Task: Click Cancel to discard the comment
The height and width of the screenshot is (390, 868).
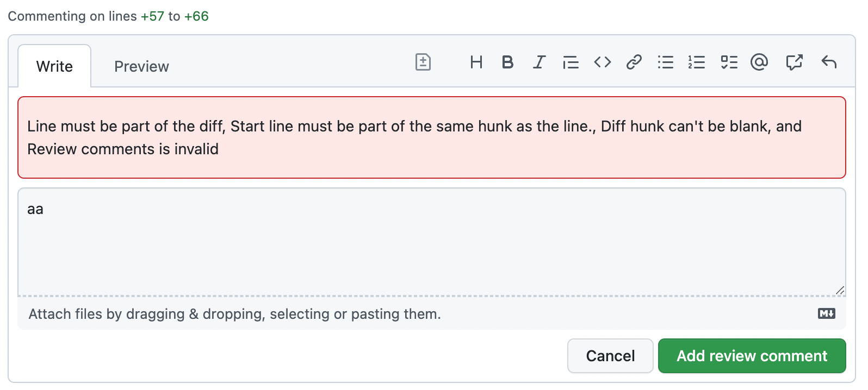Action: click(x=610, y=356)
